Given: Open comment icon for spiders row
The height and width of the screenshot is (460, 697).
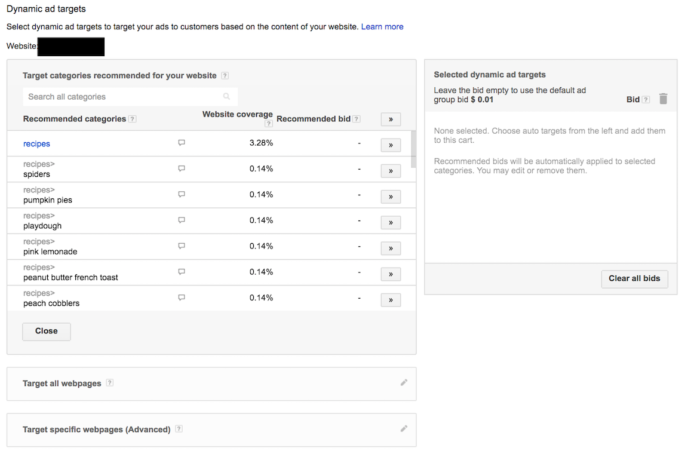Looking at the screenshot, I should tap(181, 168).
